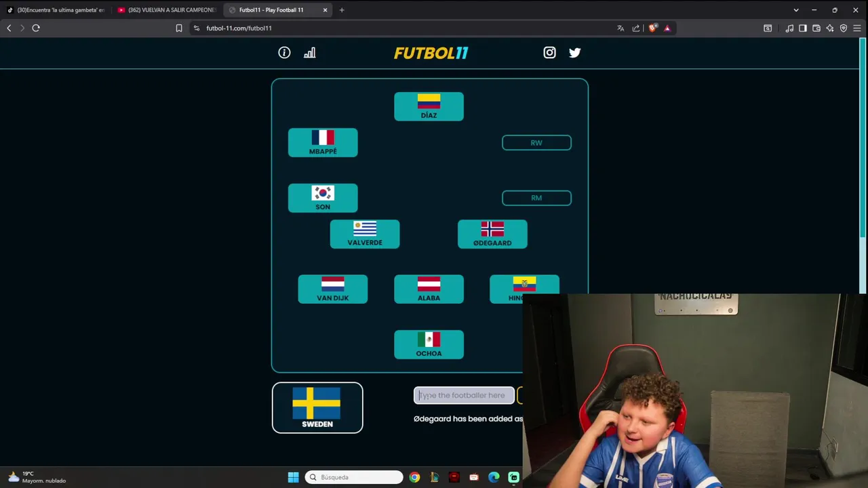Viewport: 868px width, 488px height.
Task: Open the red-black app taskbar icon
Action: click(x=454, y=477)
